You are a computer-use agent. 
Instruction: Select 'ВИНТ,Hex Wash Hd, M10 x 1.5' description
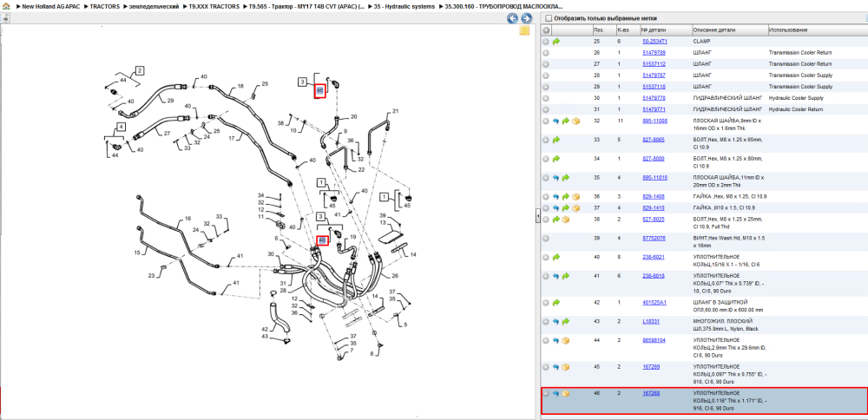pos(728,238)
